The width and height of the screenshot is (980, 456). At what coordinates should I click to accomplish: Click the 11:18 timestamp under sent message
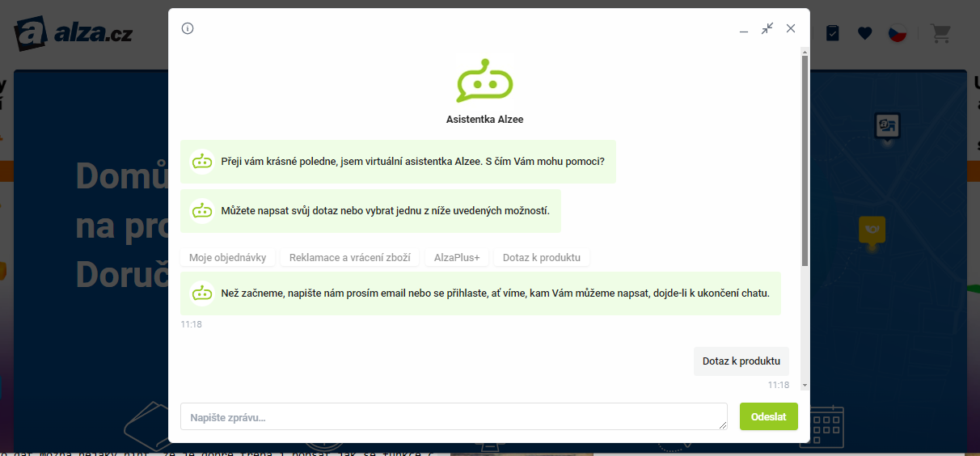click(x=779, y=385)
